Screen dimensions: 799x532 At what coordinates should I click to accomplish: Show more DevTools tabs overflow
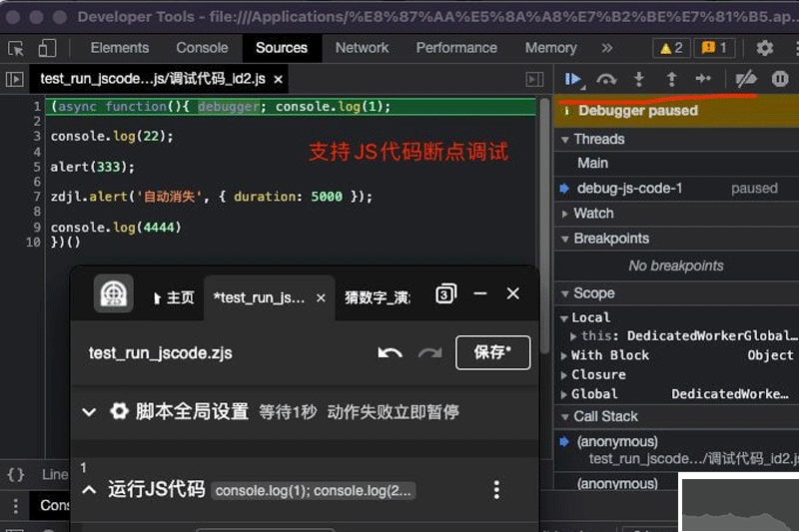coord(606,48)
